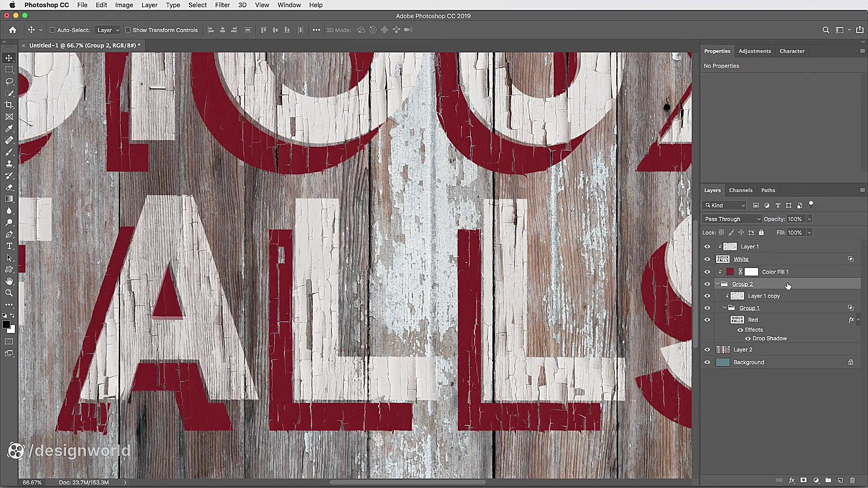Switch to the Character tab
This screenshot has height=488, width=868.
coord(792,51)
